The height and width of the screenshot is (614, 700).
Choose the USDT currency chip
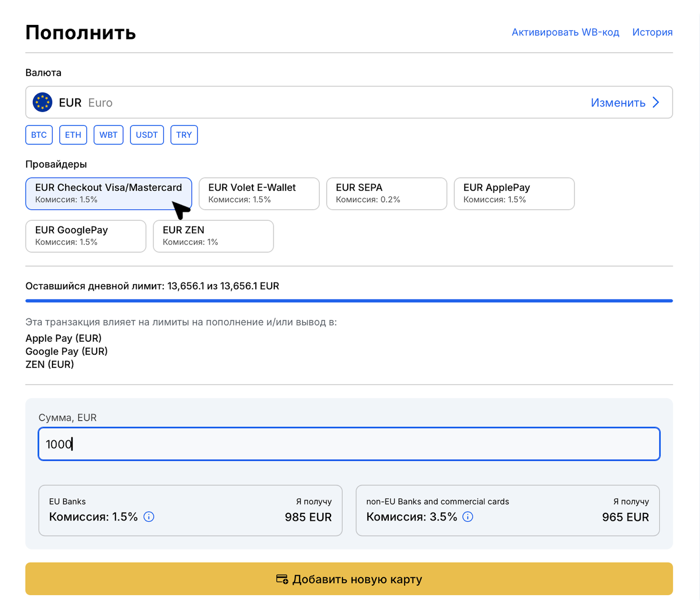147,135
